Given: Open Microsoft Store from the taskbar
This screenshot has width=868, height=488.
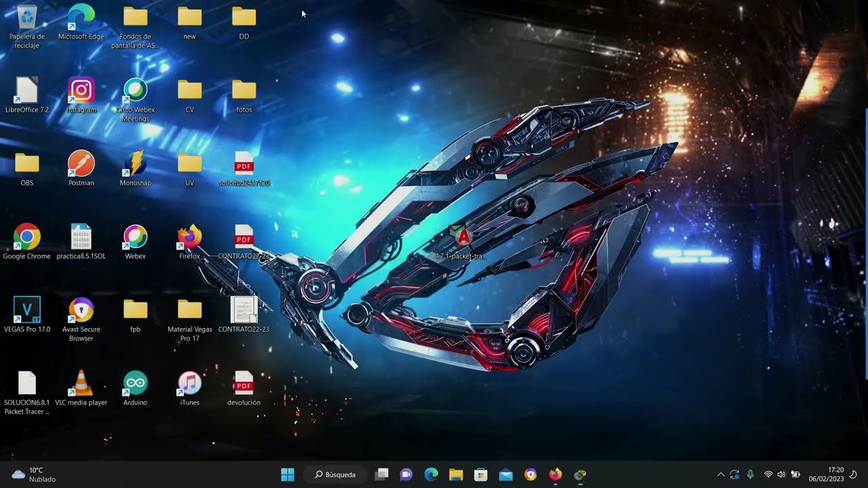Looking at the screenshot, I should coord(481,474).
